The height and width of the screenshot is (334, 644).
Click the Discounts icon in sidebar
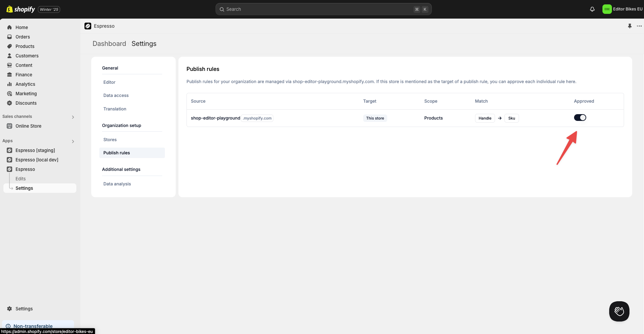click(9, 103)
